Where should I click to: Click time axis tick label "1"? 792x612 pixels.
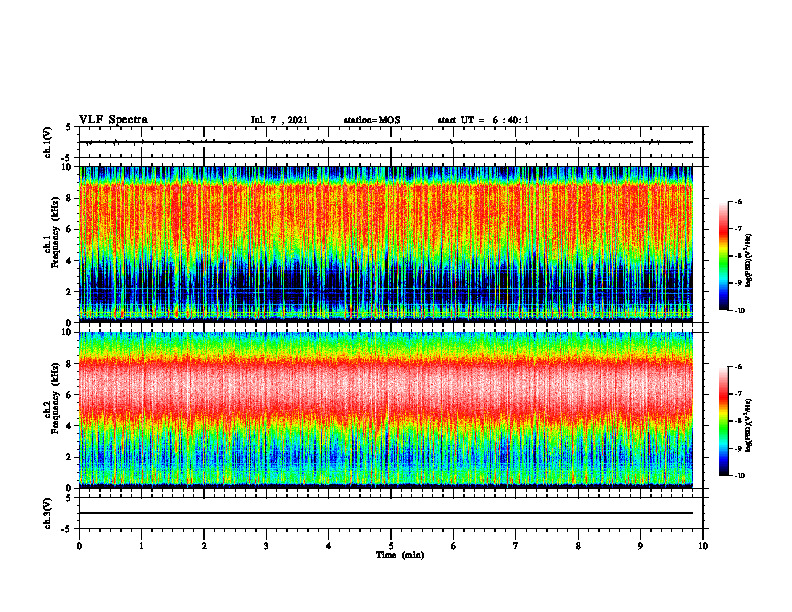[x=141, y=546]
